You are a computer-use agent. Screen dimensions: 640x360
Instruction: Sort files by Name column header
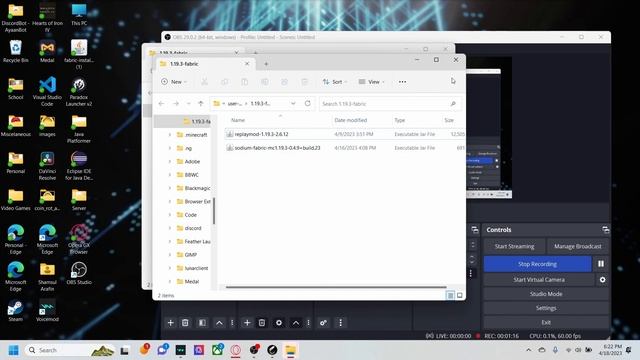click(x=238, y=120)
